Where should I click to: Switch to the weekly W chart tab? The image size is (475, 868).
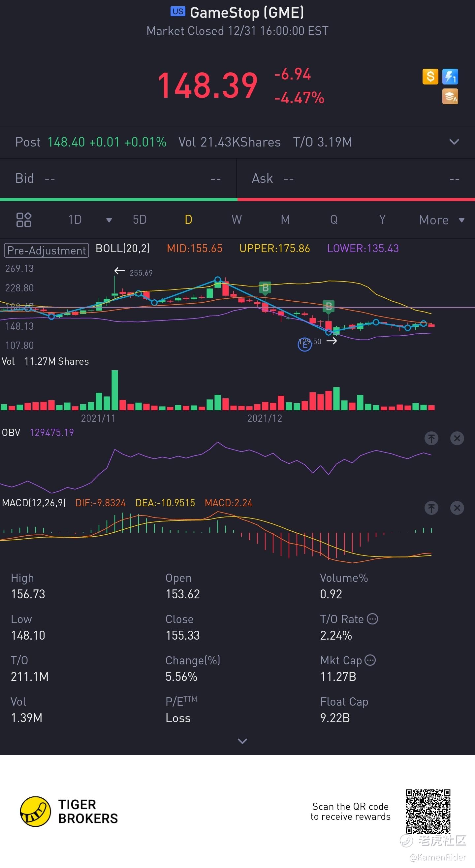pos(237,220)
